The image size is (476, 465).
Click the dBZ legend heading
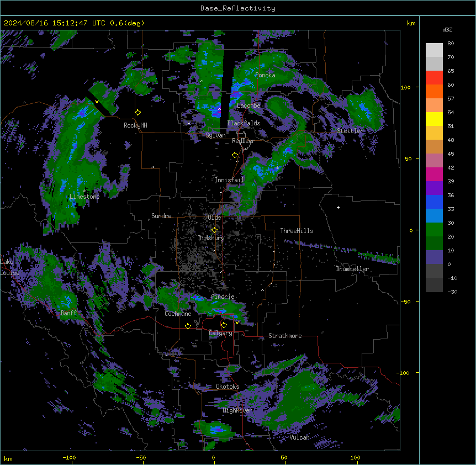[447, 29]
